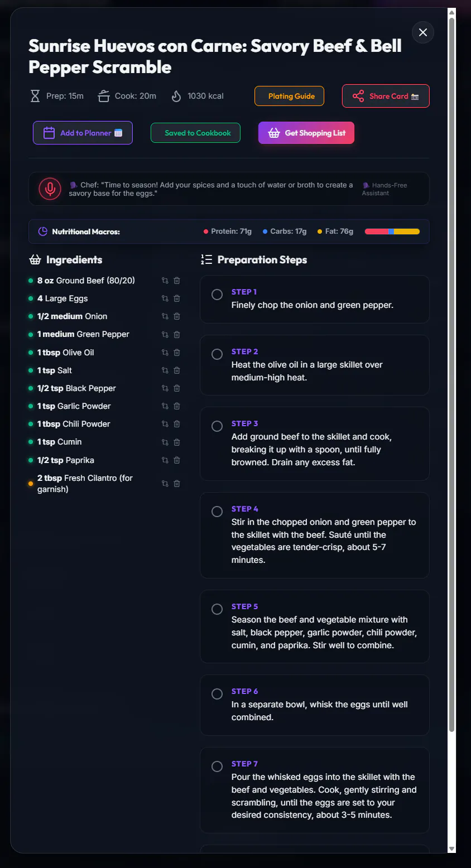This screenshot has width=471, height=868.
Task: Toggle Saved to Cookbook
Action: click(x=195, y=133)
